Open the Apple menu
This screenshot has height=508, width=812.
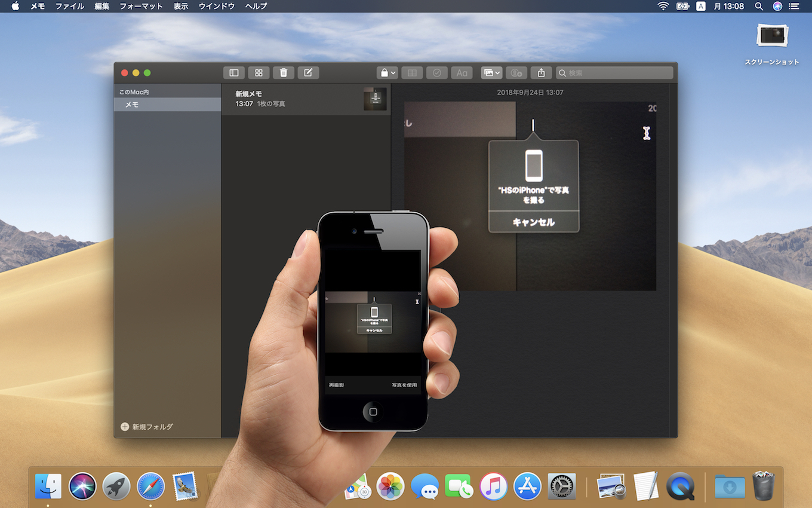pos(16,6)
